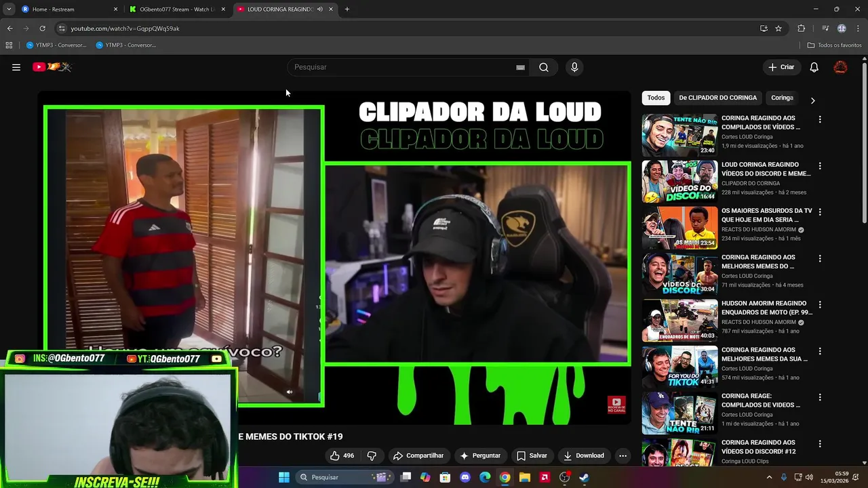Select the Coringa filter chip
This screenshot has width=868, height=488.
click(782, 98)
